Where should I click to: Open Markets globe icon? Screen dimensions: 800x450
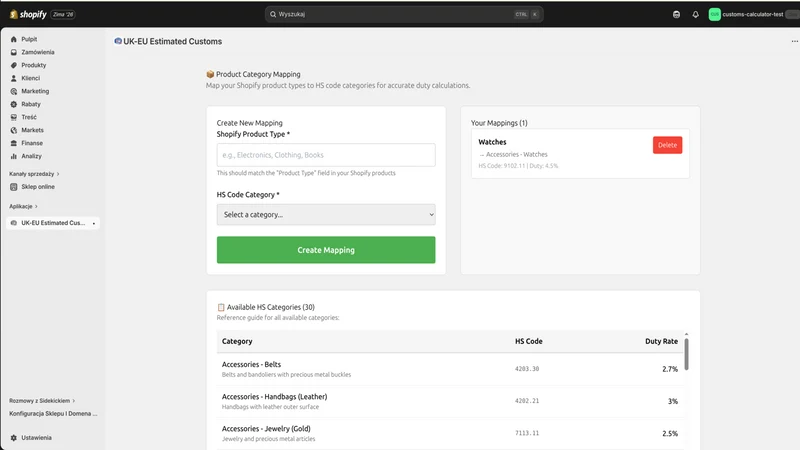tap(14, 130)
